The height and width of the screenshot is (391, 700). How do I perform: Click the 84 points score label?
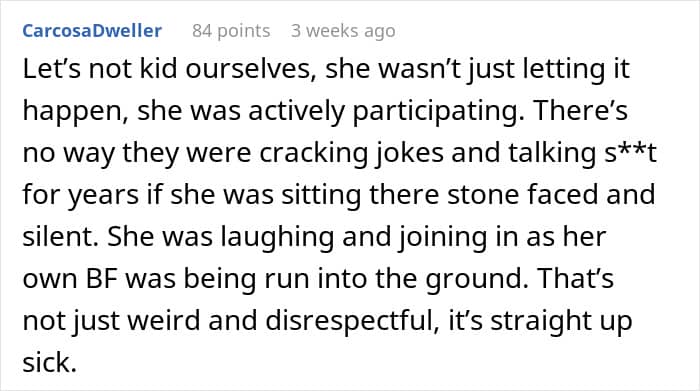pyautogui.click(x=231, y=31)
